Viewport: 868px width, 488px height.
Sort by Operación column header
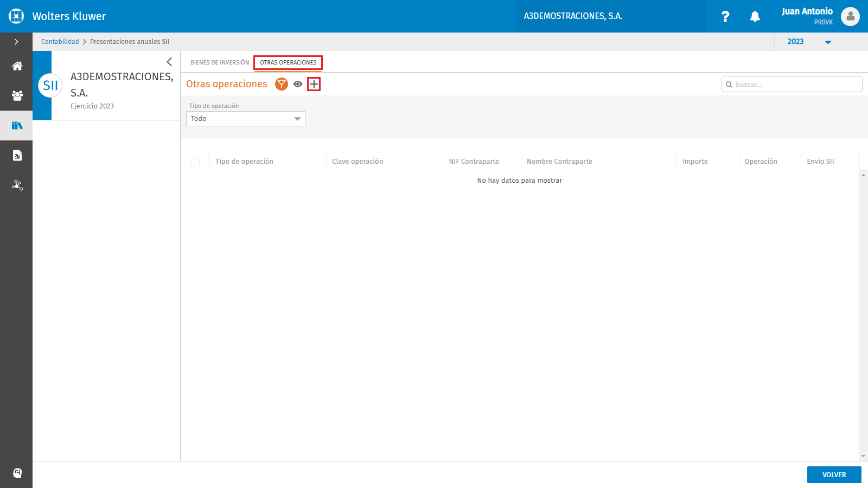point(761,162)
